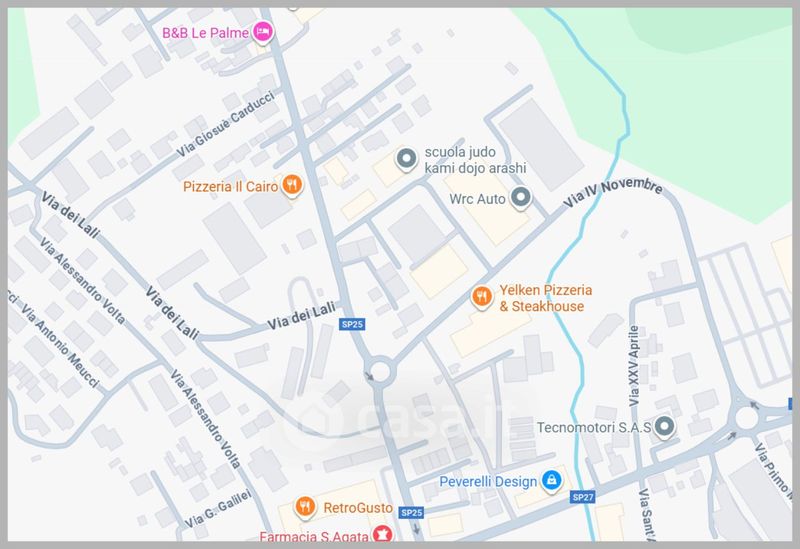Click the SP27 road badge
The height and width of the screenshot is (549, 800).
(x=583, y=497)
